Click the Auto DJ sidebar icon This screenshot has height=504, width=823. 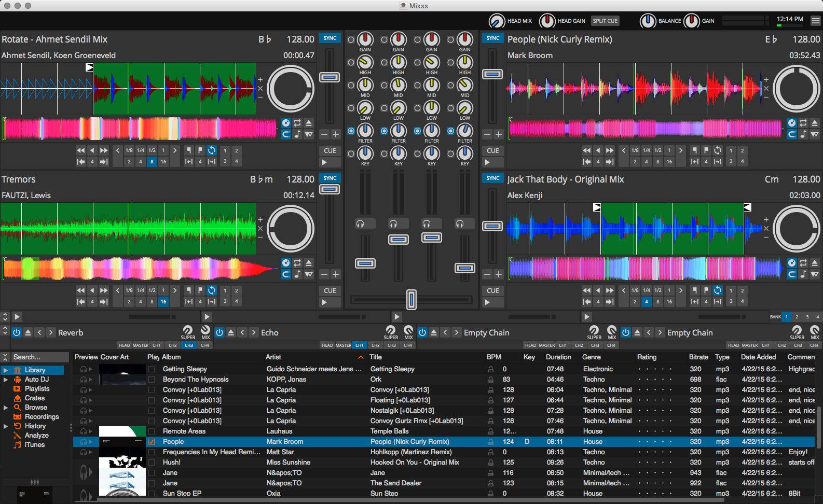click(x=18, y=380)
